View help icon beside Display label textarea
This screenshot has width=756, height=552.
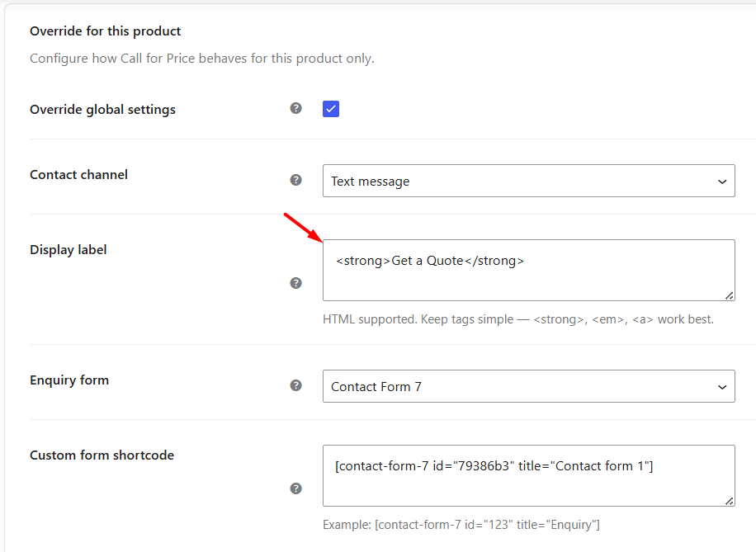[295, 283]
